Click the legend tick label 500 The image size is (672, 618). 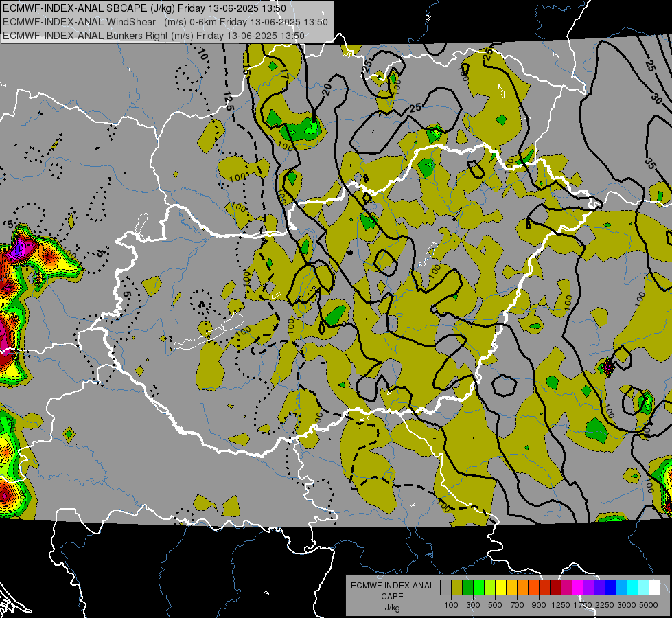(495, 605)
